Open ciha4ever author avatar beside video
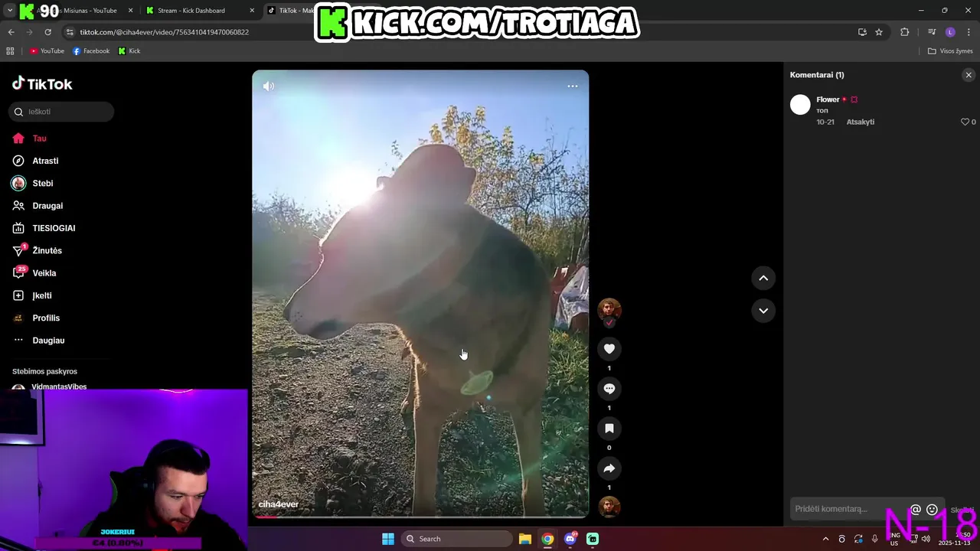980x551 pixels. pos(609,310)
